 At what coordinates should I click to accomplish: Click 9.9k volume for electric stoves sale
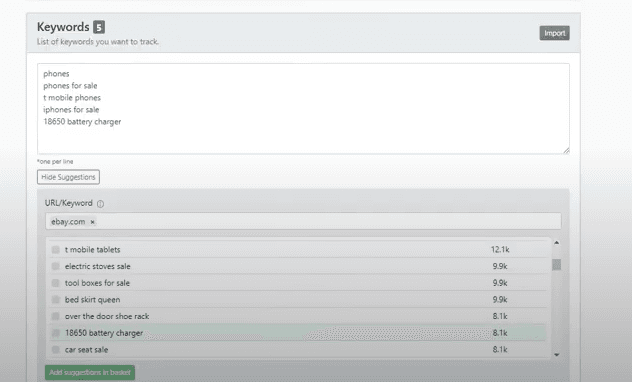(500, 266)
